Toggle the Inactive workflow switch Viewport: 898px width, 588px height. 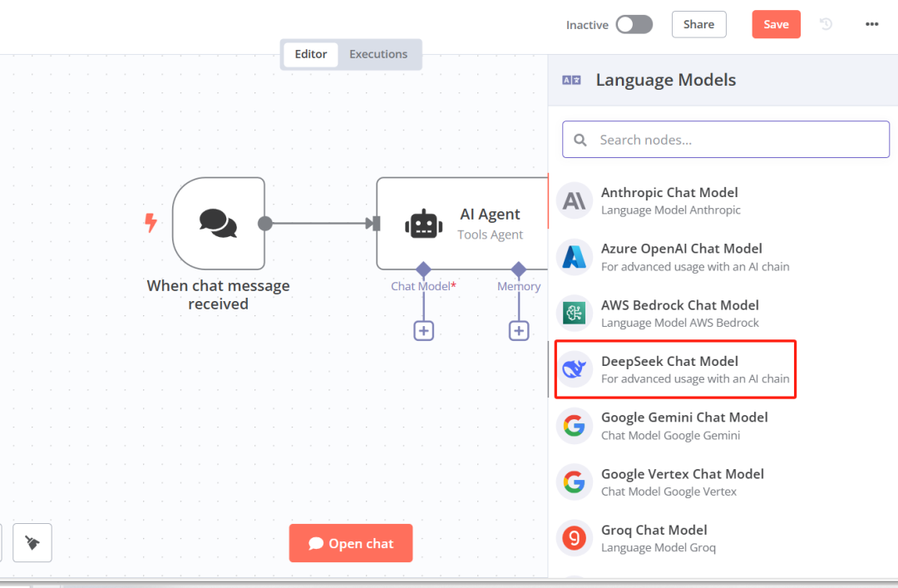[x=634, y=25]
